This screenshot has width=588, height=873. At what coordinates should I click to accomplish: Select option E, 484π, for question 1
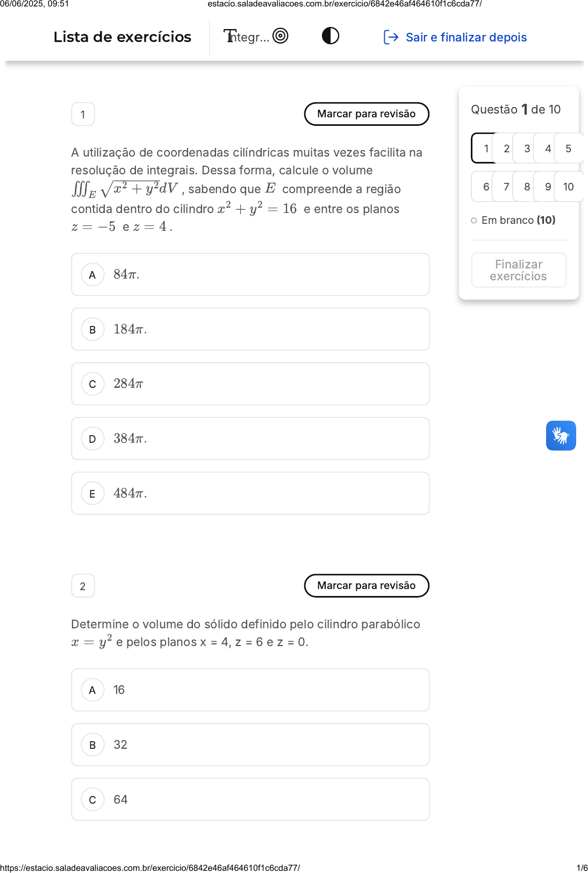pos(250,493)
